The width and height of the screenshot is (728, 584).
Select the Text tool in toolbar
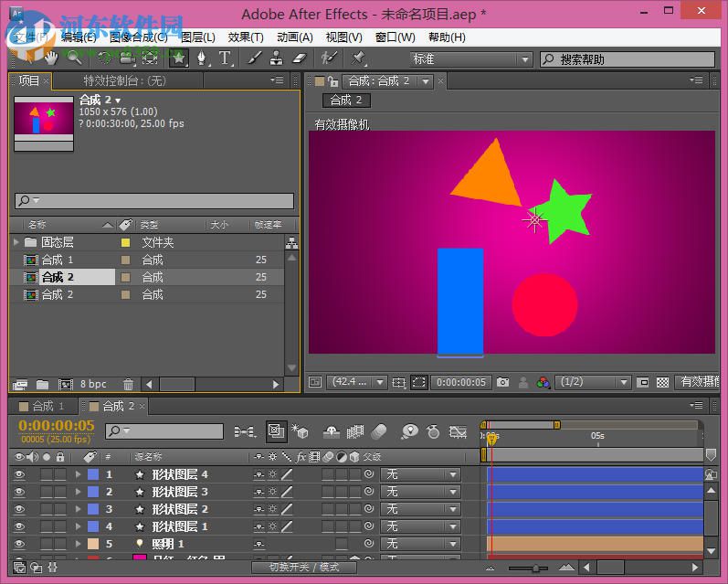[x=225, y=58]
